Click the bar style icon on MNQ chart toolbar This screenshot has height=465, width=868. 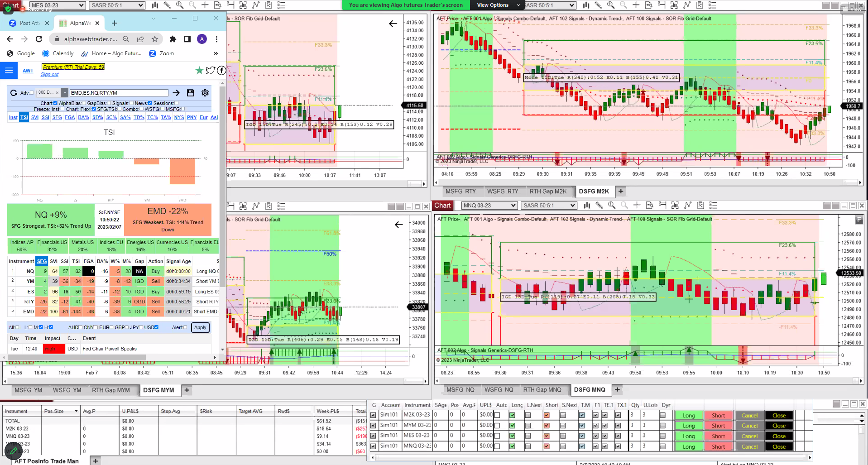click(587, 206)
